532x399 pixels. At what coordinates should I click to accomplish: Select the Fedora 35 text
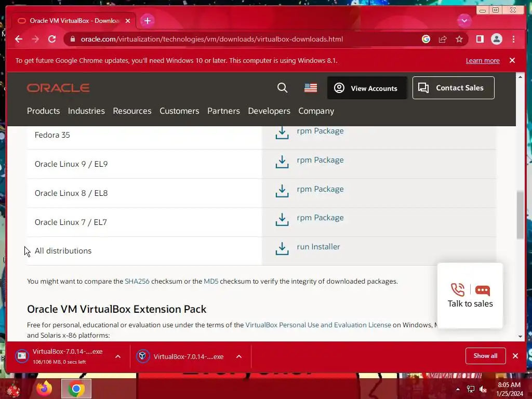(x=52, y=135)
